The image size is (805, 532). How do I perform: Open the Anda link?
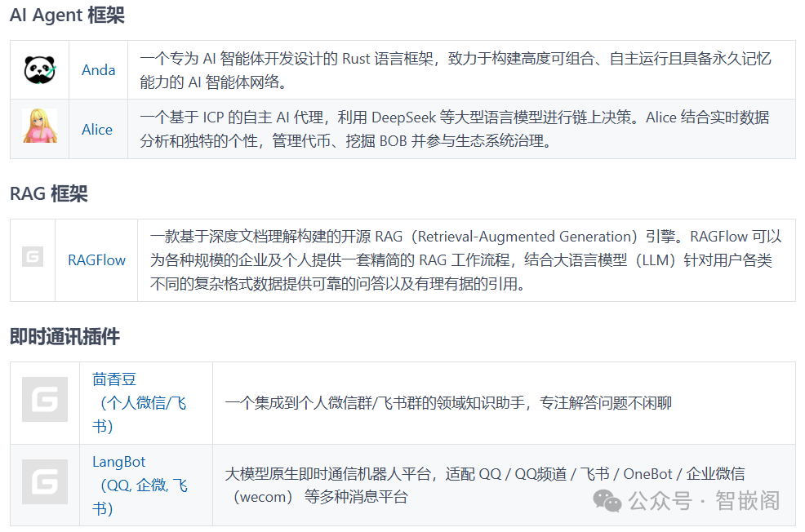tap(99, 70)
